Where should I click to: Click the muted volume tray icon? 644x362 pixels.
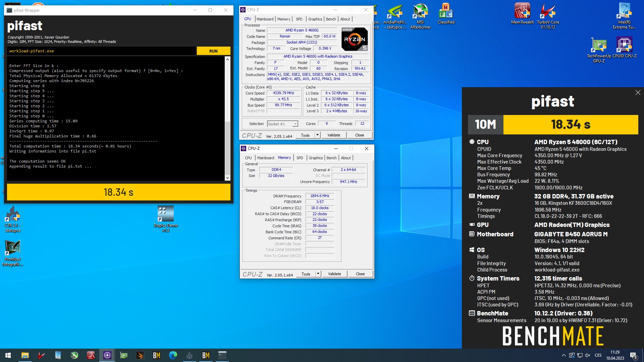tap(588, 355)
